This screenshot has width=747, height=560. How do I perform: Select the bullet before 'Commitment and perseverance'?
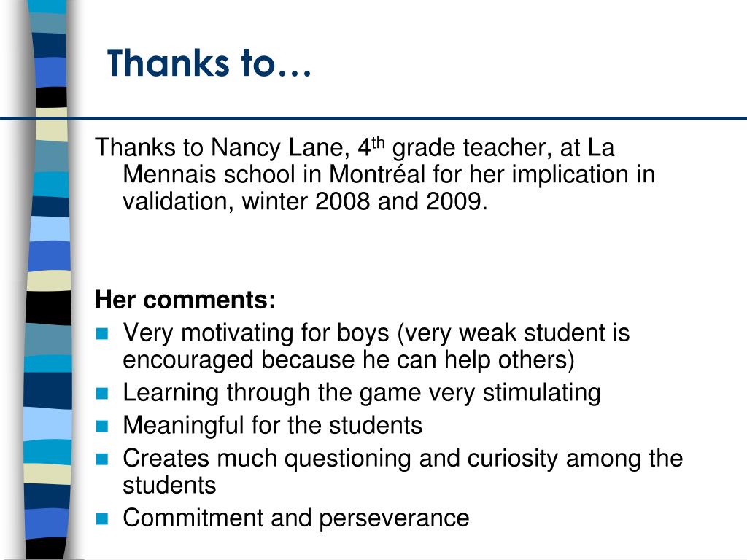point(102,518)
